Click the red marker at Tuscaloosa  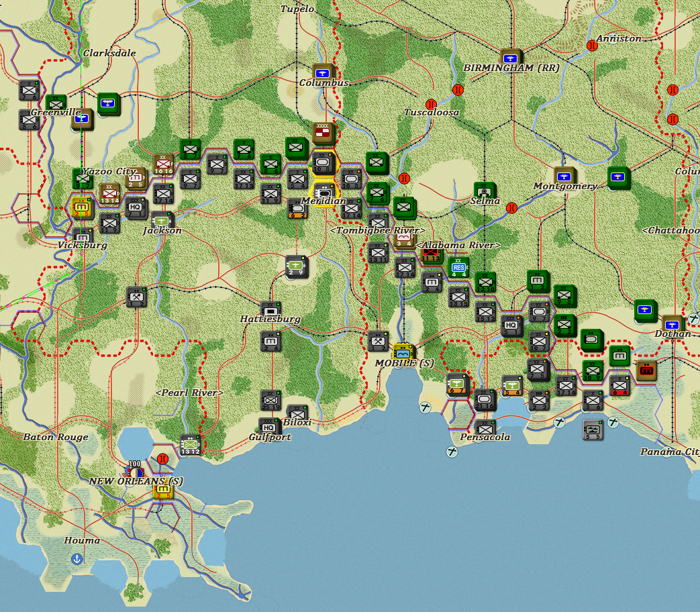tap(431, 105)
